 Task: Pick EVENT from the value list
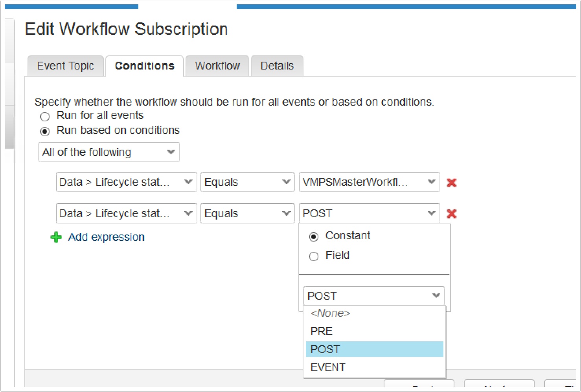[x=328, y=368]
